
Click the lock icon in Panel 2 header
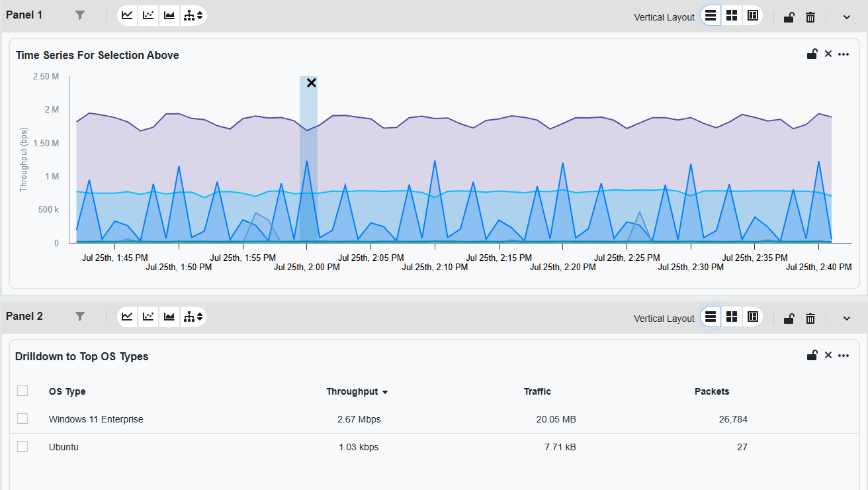(789, 318)
